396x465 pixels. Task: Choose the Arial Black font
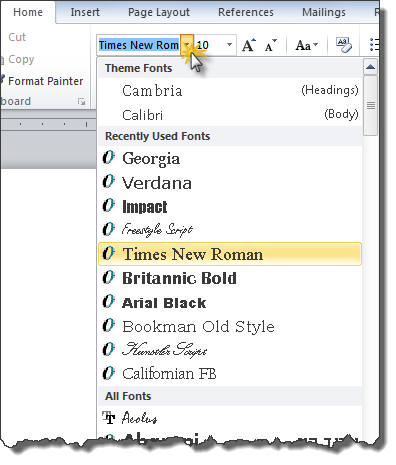pos(230,302)
